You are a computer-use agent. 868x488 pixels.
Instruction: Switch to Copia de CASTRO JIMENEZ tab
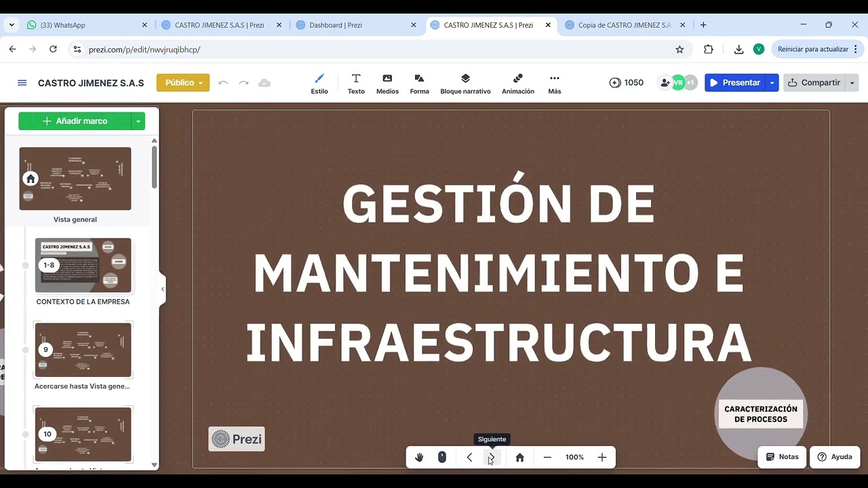(625, 25)
